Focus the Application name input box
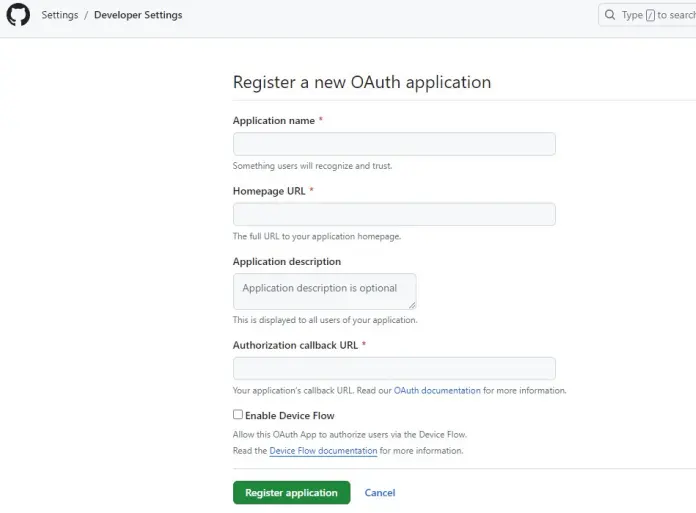The image size is (696, 513). click(394, 144)
